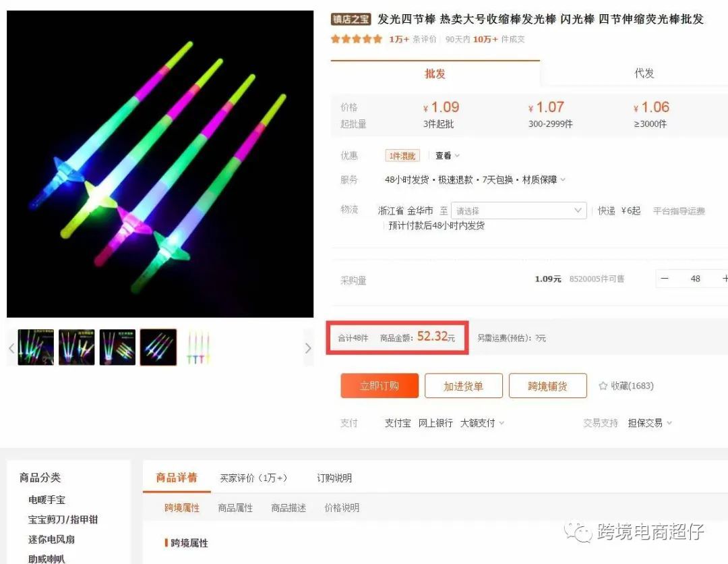Click the 加进货单 button

pyautogui.click(x=463, y=386)
